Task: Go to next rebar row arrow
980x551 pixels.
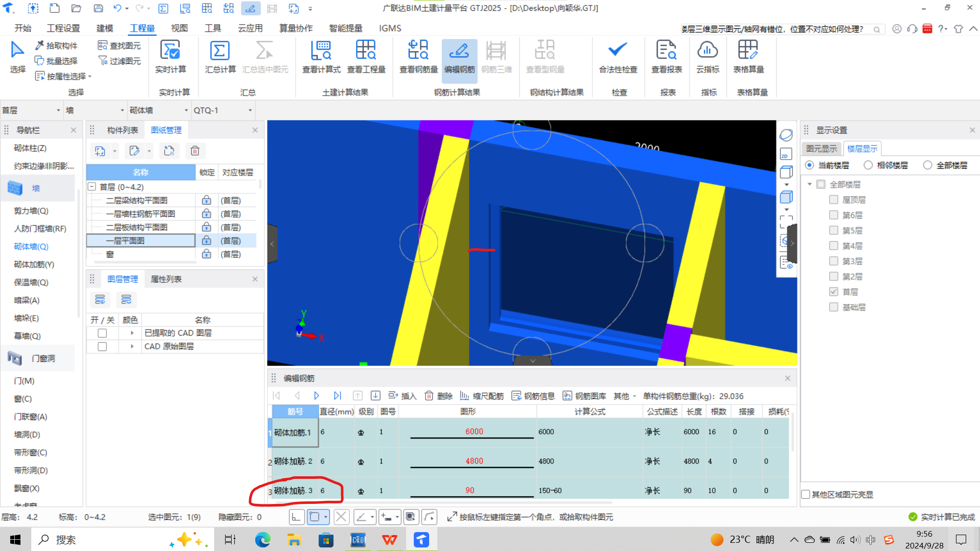Action: pyautogui.click(x=317, y=395)
